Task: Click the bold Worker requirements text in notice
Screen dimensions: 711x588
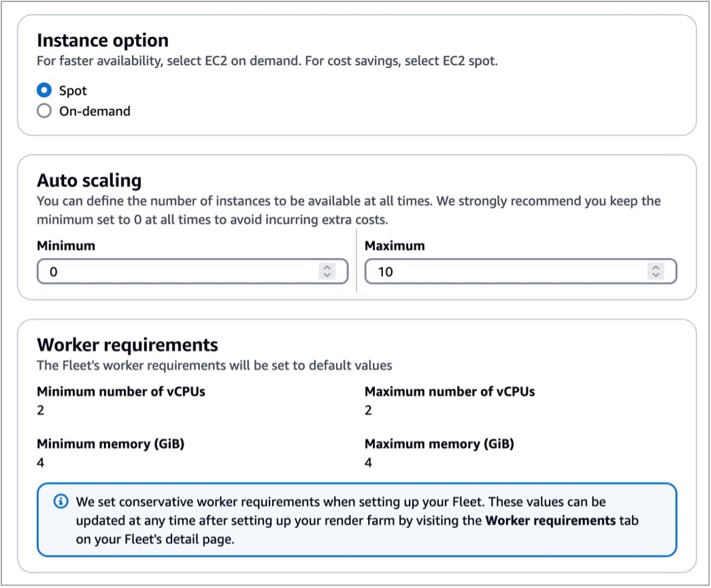Action: tap(550, 521)
